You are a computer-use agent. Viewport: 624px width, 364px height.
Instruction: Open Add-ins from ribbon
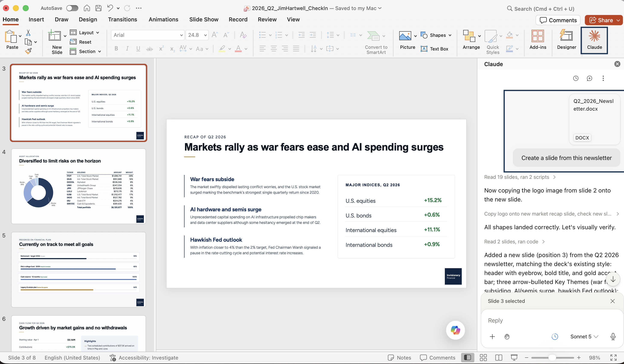point(538,40)
